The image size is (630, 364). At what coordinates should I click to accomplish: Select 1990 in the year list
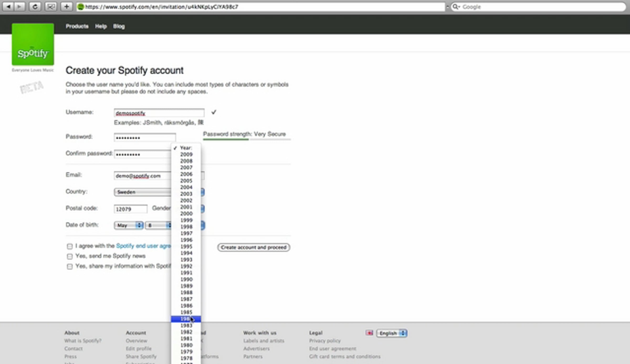186,279
